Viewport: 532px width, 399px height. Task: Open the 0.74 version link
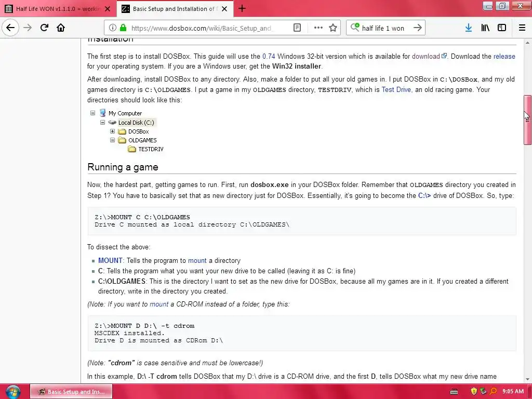(x=269, y=56)
